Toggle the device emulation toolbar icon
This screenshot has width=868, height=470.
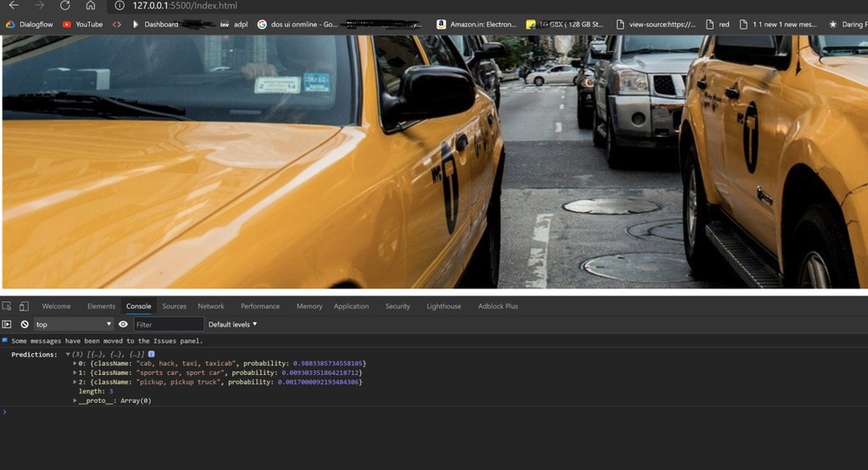point(24,306)
